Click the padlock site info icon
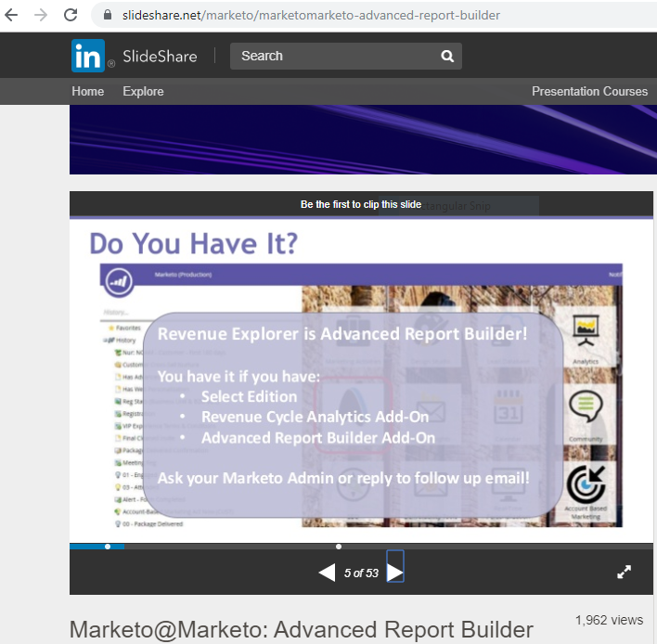657x644 pixels. click(108, 15)
